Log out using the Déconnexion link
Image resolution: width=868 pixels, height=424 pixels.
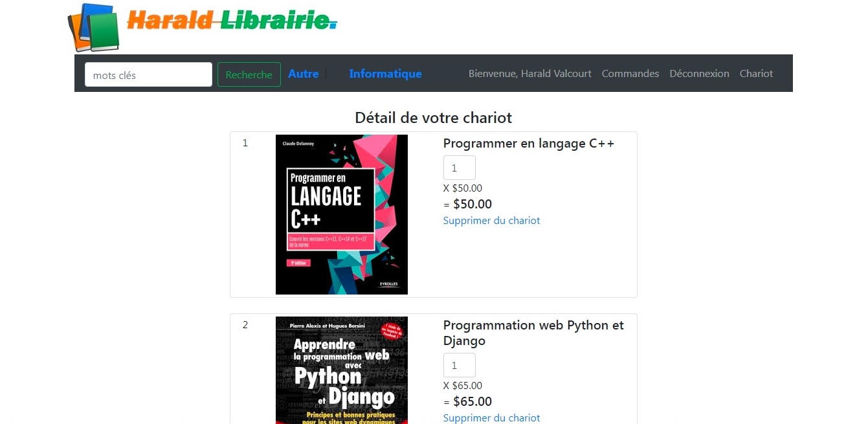point(699,74)
